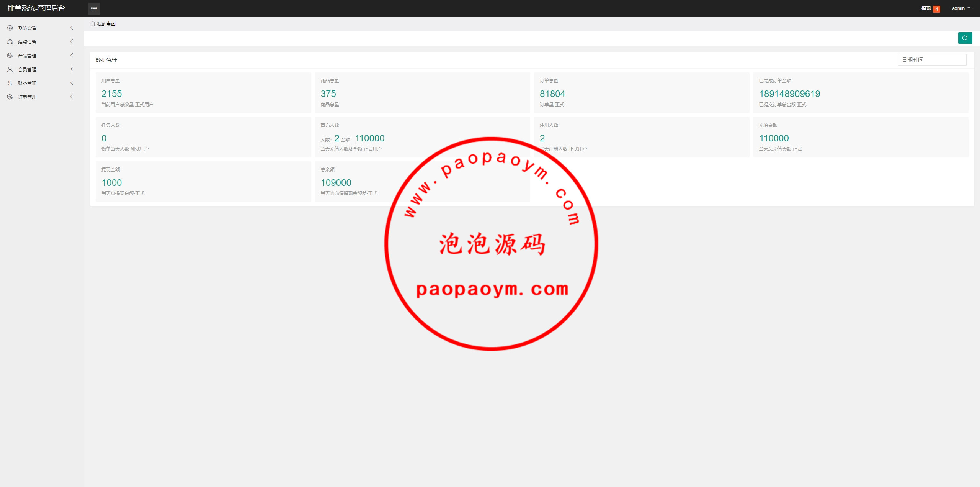The image size is (980, 487).
Task: Click the 当前用户总数量-正式用户 caption
Action: [x=127, y=105]
